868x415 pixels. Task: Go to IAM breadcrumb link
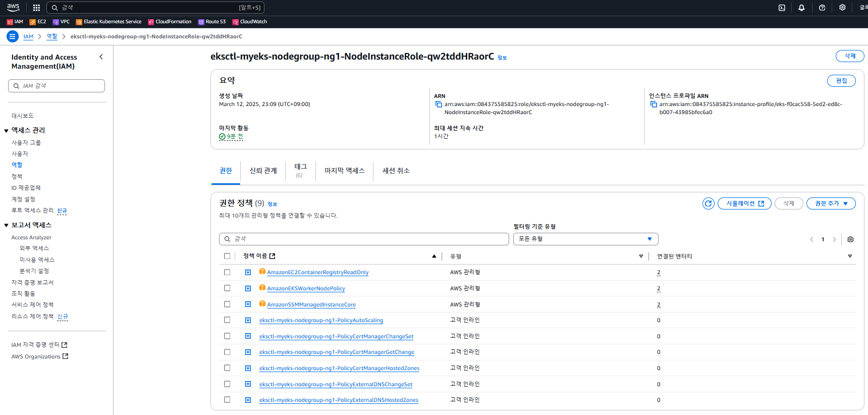[x=28, y=37]
